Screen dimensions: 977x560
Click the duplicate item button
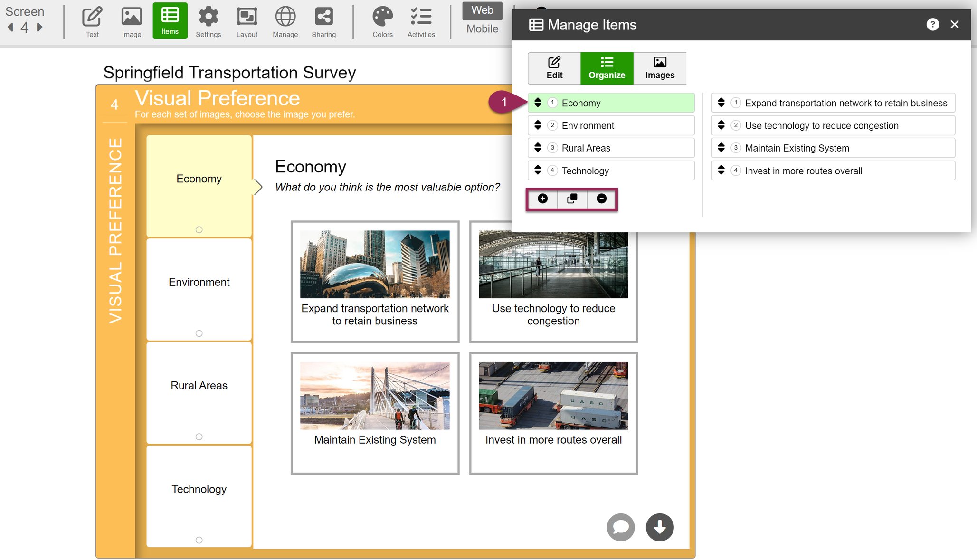(x=572, y=199)
